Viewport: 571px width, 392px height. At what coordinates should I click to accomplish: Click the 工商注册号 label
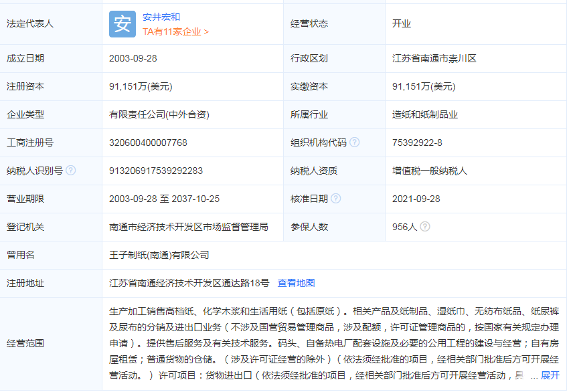coord(30,142)
